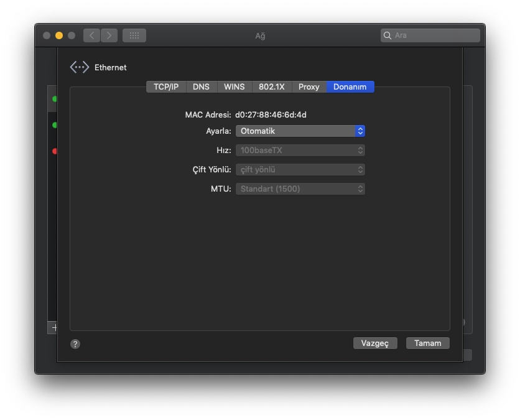Minimize the window with the yellow button

click(59, 35)
